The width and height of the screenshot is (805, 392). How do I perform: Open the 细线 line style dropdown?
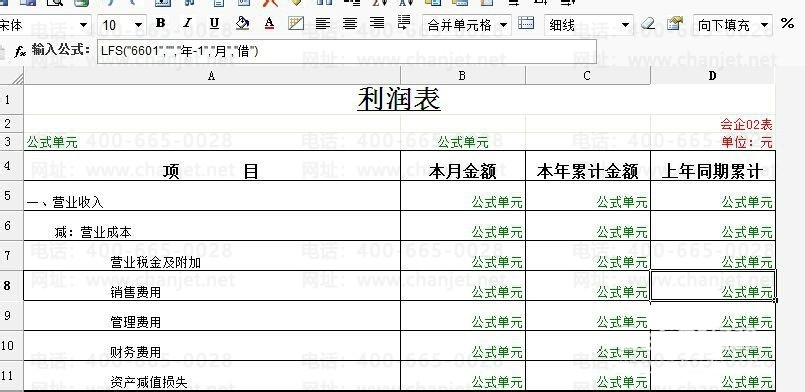[625, 25]
